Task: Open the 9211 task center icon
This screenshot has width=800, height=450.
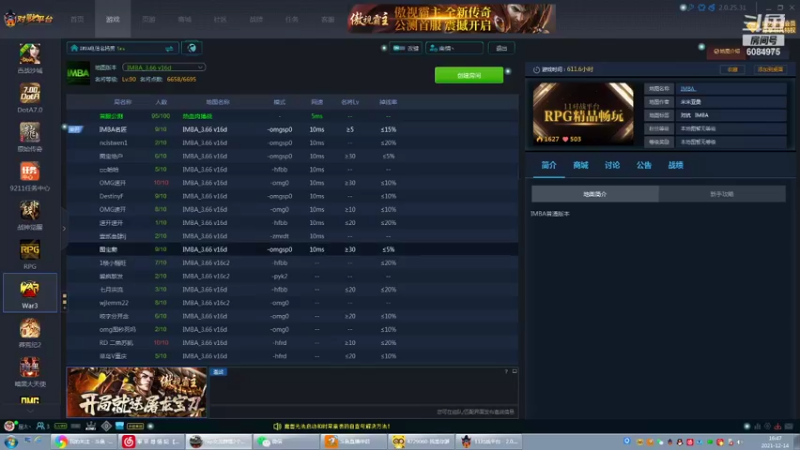Action: pyautogui.click(x=30, y=176)
